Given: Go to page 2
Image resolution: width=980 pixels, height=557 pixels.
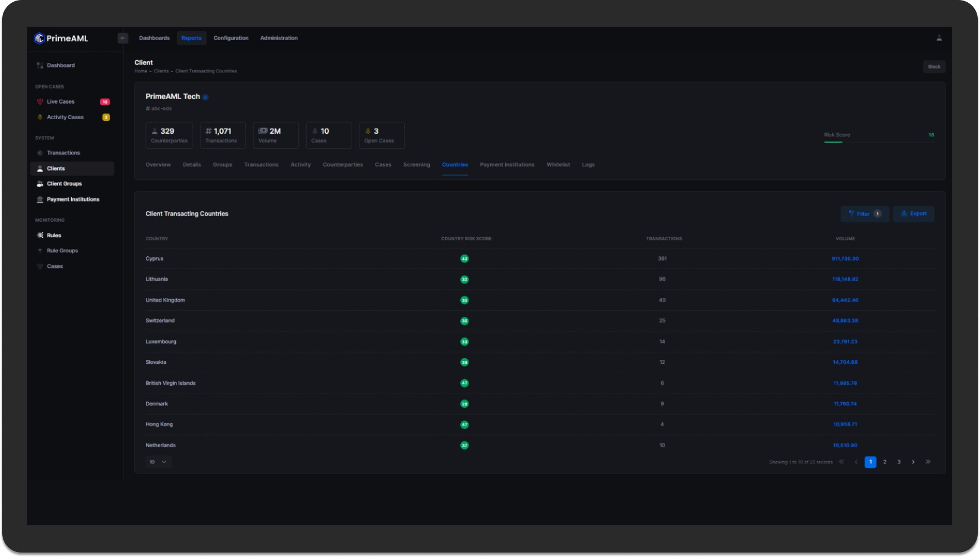Looking at the screenshot, I should [885, 462].
